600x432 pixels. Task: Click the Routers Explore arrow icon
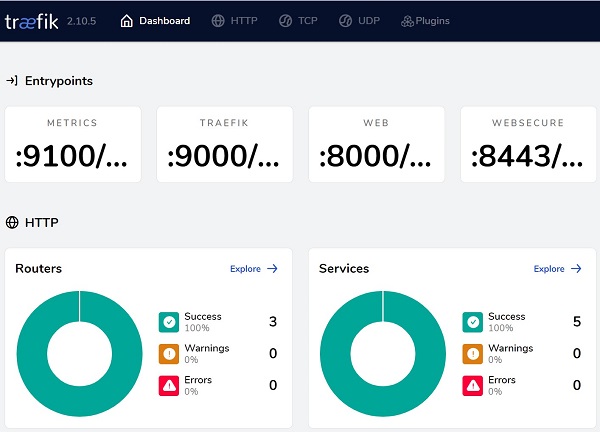272,269
